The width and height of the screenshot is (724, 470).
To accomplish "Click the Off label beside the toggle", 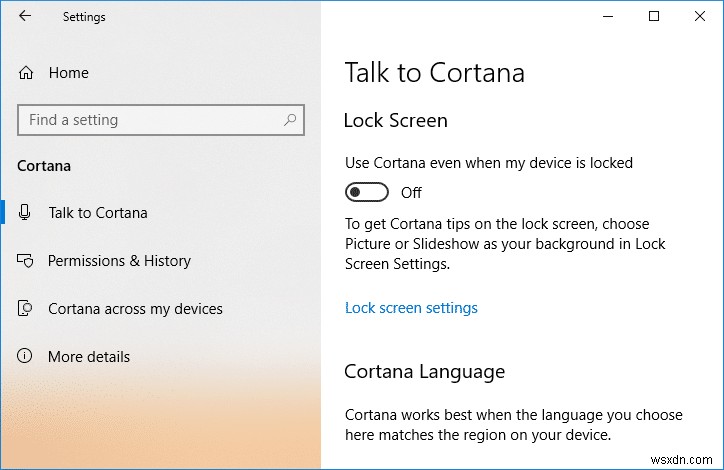I will click(x=411, y=193).
